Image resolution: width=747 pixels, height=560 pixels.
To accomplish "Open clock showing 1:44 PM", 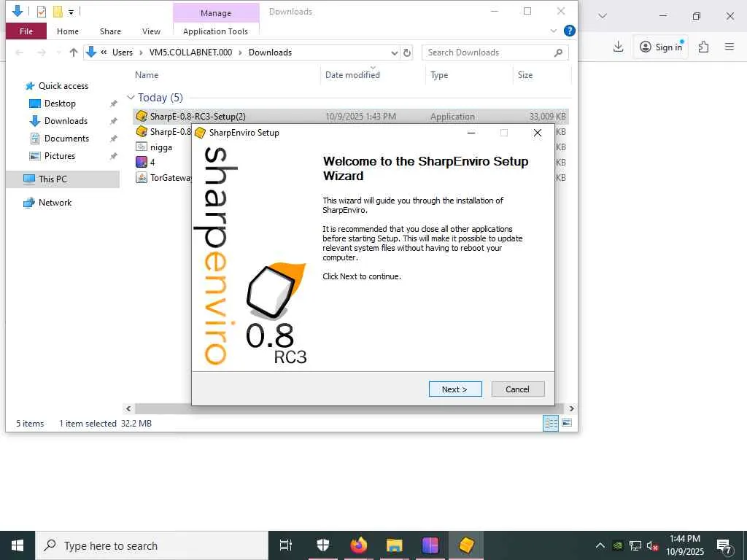I will (x=684, y=545).
